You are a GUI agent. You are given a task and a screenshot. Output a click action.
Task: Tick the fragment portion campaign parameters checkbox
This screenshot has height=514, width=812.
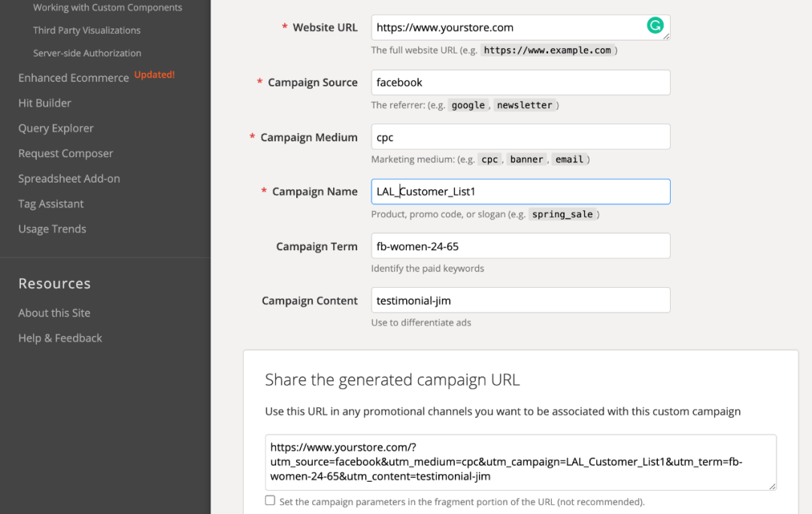pyautogui.click(x=270, y=500)
